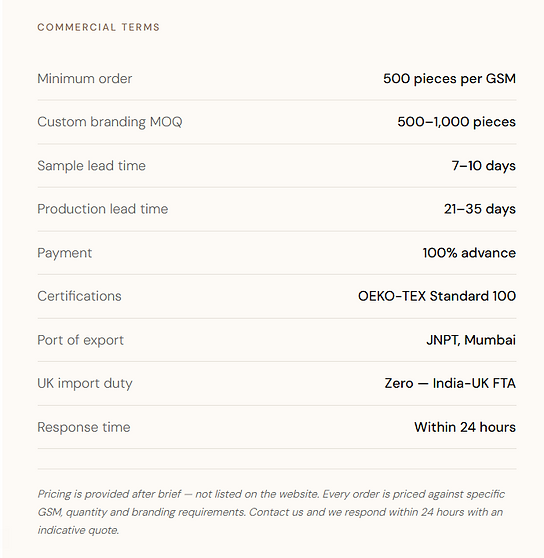Click the COMMERCIAL TERMS heading

[x=99, y=27]
